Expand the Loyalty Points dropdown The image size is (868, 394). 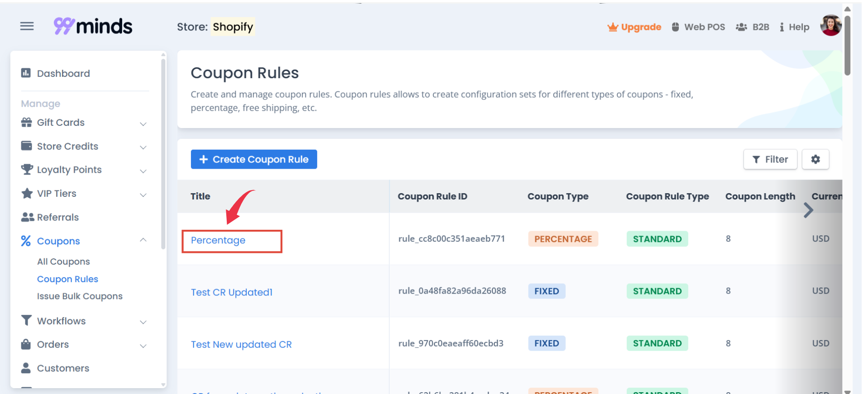pyautogui.click(x=84, y=170)
